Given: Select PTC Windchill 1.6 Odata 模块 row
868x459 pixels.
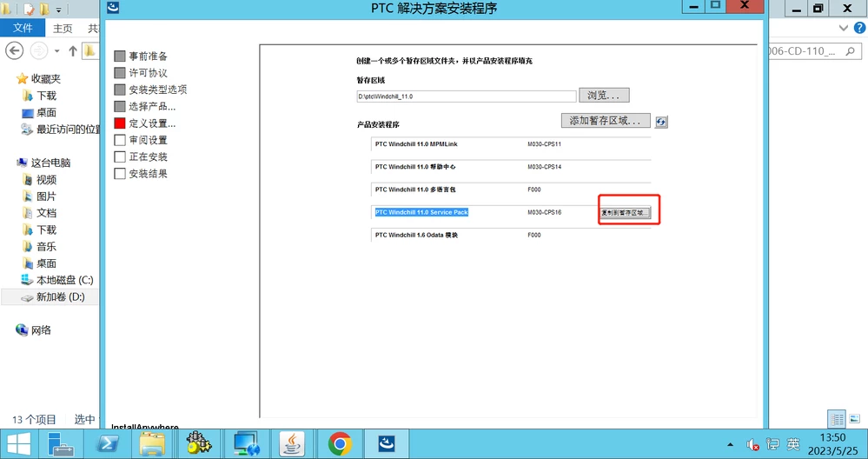Looking at the screenshot, I should tap(511, 235).
